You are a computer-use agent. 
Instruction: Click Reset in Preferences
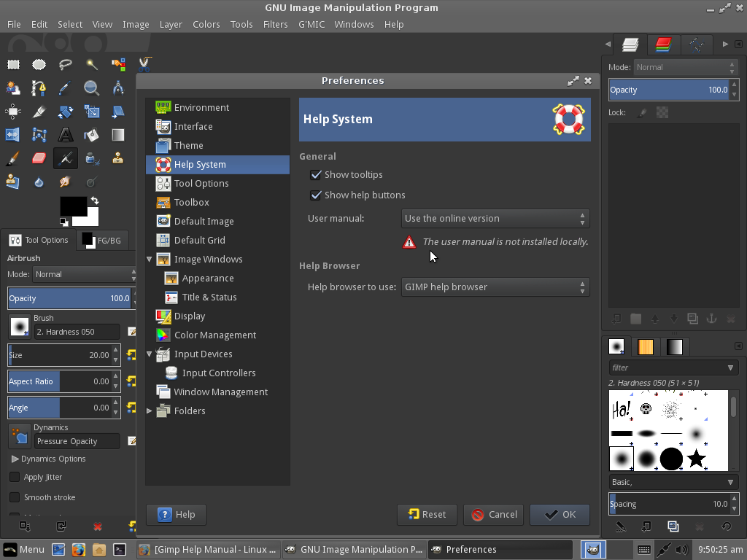(427, 515)
